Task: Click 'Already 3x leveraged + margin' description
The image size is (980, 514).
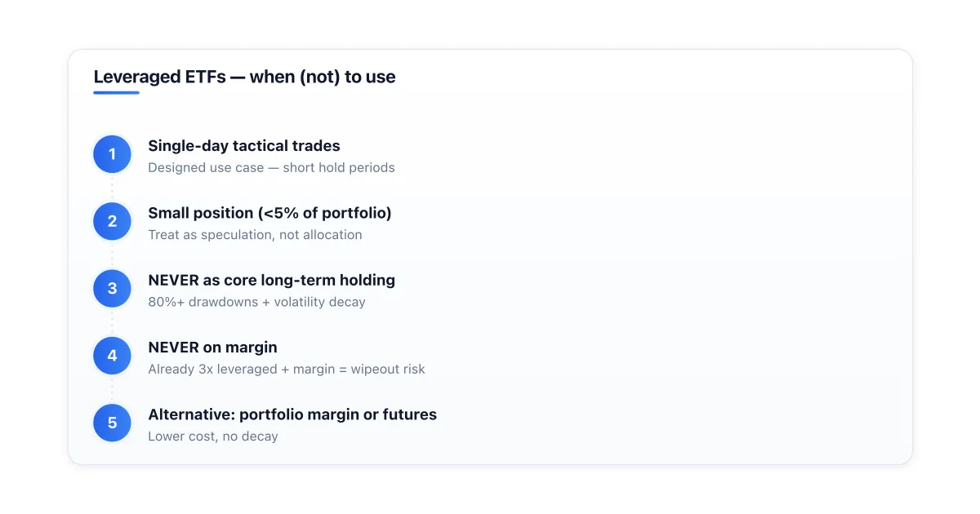Action: click(287, 369)
